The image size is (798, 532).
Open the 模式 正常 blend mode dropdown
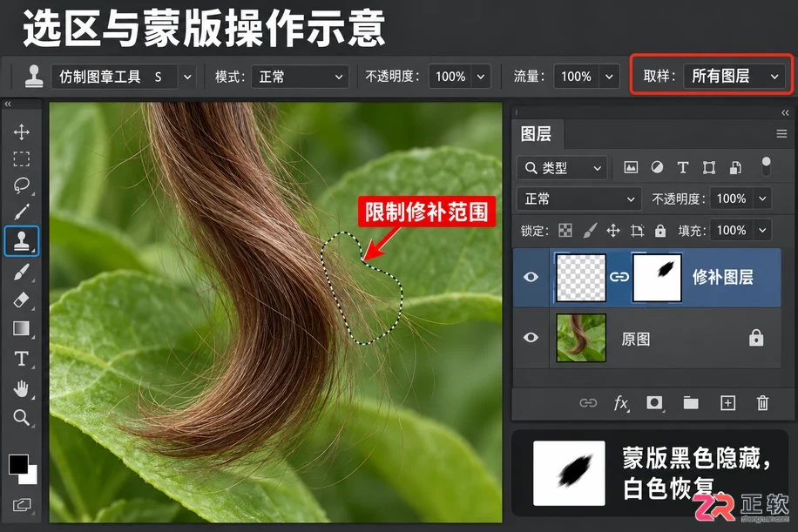pos(301,77)
